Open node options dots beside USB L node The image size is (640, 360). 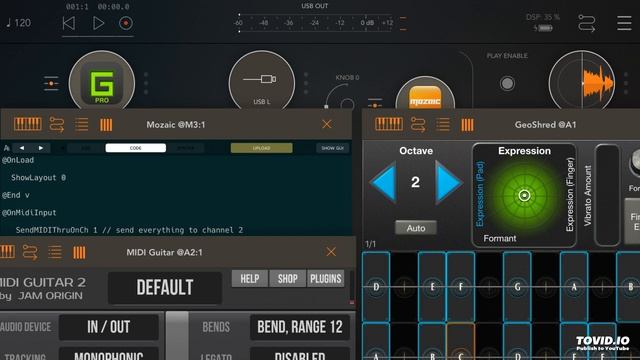(306, 83)
